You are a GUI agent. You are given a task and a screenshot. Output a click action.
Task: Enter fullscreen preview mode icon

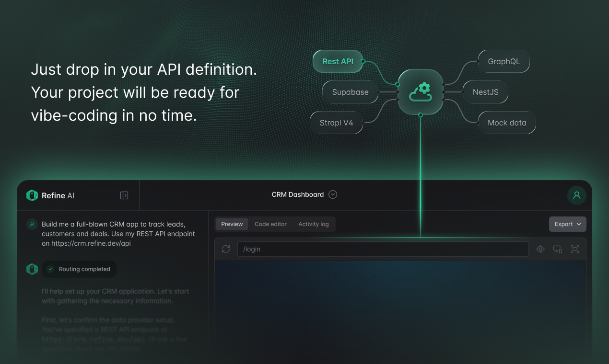(x=575, y=249)
